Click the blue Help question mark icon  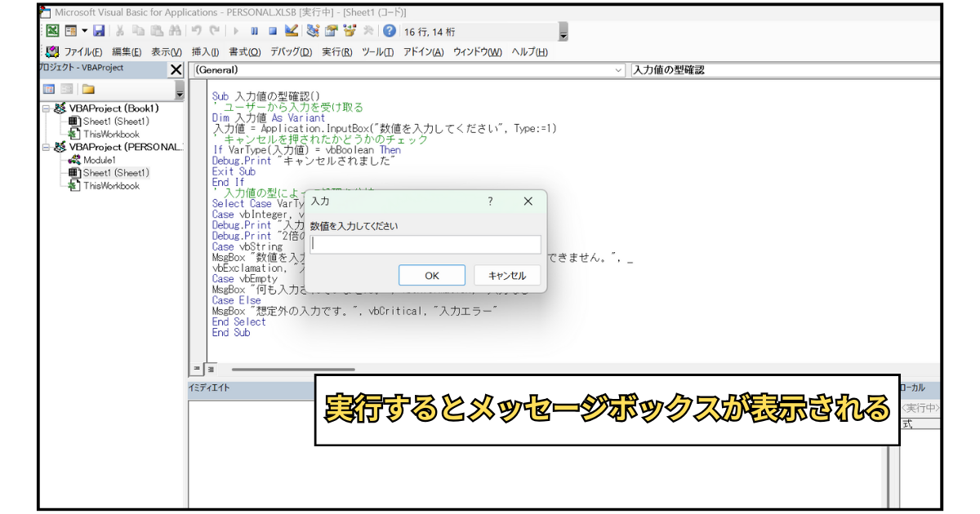pos(390,31)
